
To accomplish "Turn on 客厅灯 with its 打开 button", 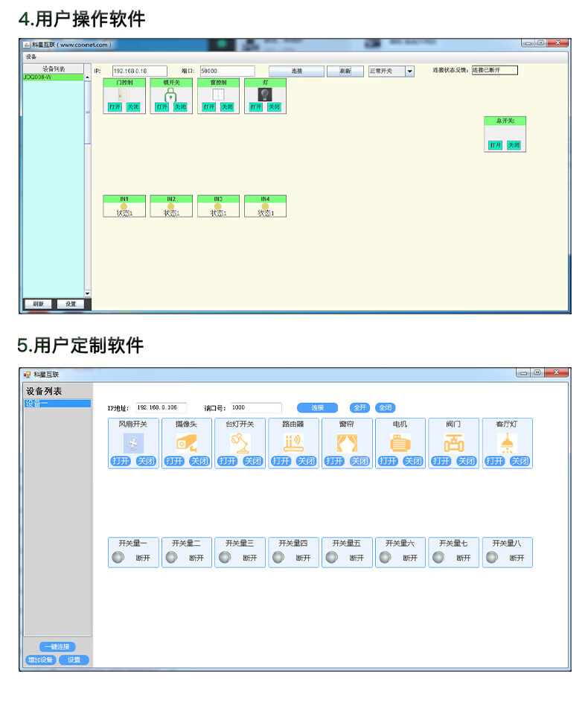I will [x=495, y=461].
